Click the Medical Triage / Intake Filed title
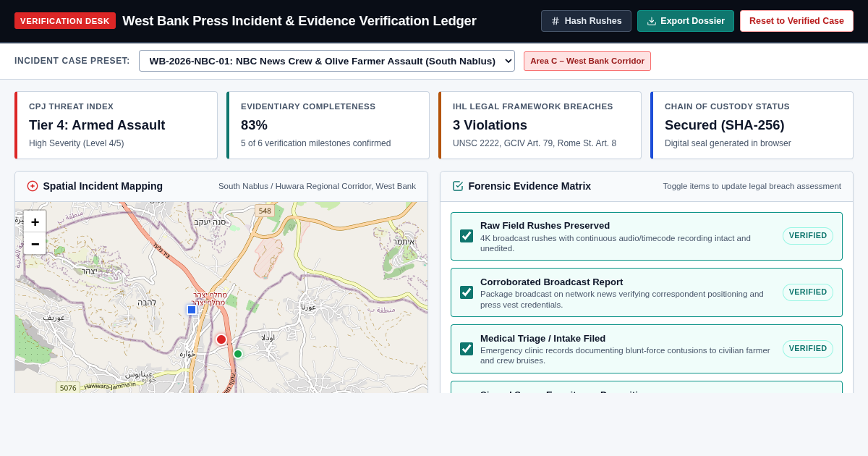Viewport: 868px width, 456px height. tap(542, 338)
